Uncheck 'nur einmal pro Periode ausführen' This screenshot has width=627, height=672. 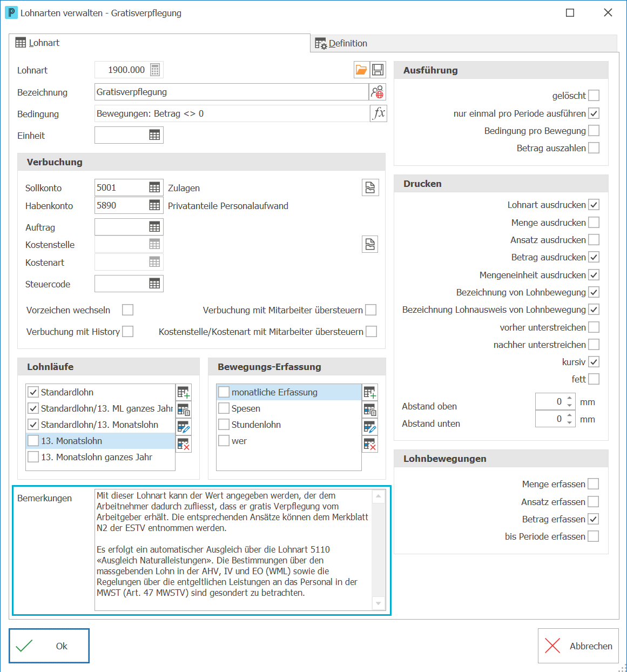click(594, 113)
